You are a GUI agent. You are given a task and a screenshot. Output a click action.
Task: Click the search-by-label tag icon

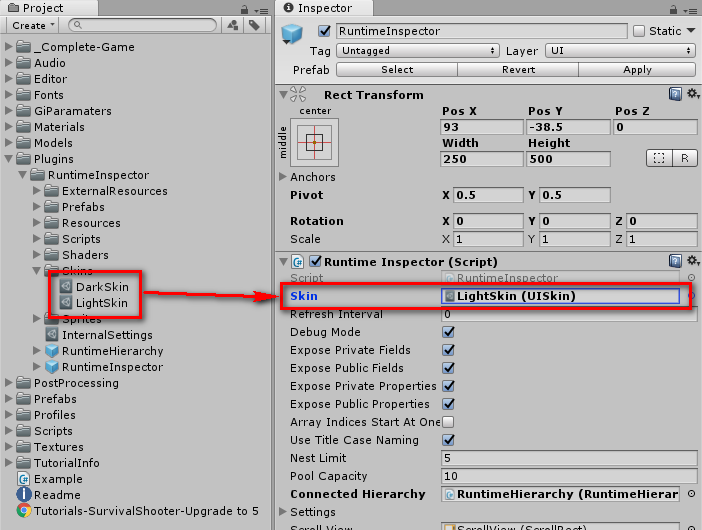tap(254, 26)
